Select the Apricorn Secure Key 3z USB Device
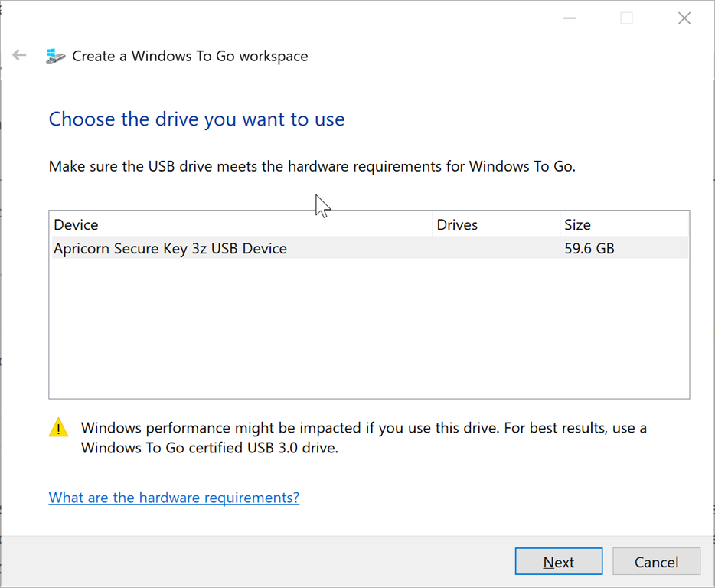This screenshot has height=588, width=715. coord(170,249)
